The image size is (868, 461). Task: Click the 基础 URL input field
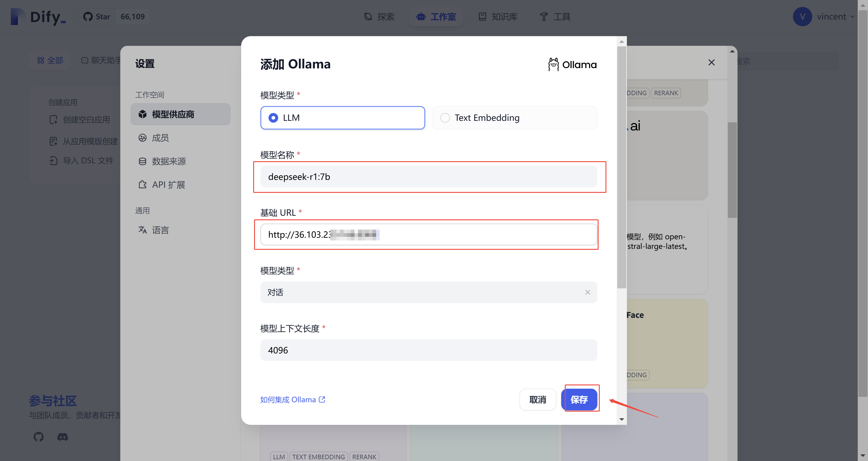coord(429,234)
